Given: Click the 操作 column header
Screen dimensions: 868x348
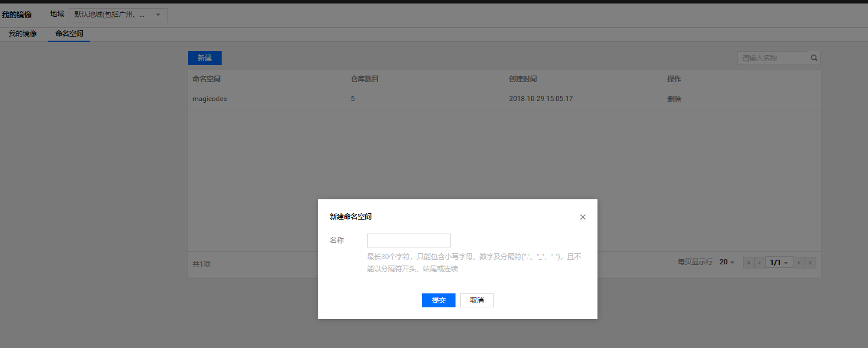Looking at the screenshot, I should pyautogui.click(x=674, y=79).
